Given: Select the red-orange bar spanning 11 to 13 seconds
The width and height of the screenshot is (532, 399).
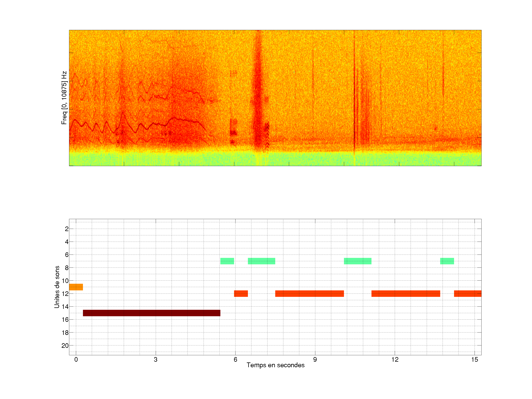Looking at the screenshot, I should point(405,293).
